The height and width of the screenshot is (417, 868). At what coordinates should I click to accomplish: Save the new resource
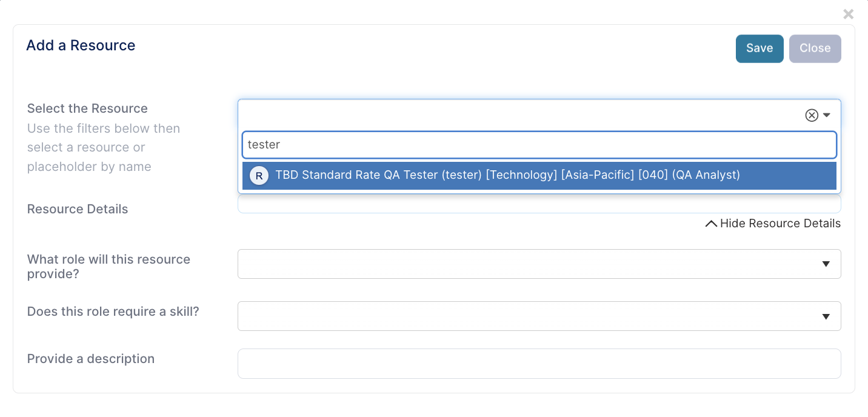(x=760, y=48)
